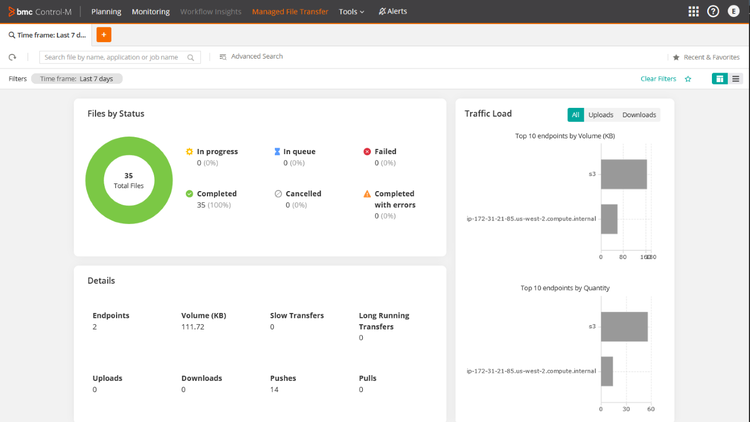Screen dimensions: 750x422
Task: Click the Traffic Load heading
Action: coord(488,113)
